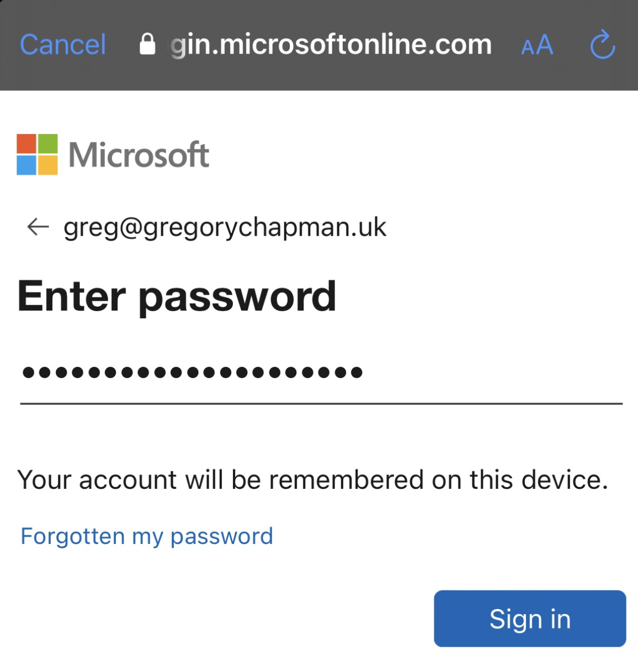Click the account remembered notice text
638x672 pixels.
pos(312,479)
